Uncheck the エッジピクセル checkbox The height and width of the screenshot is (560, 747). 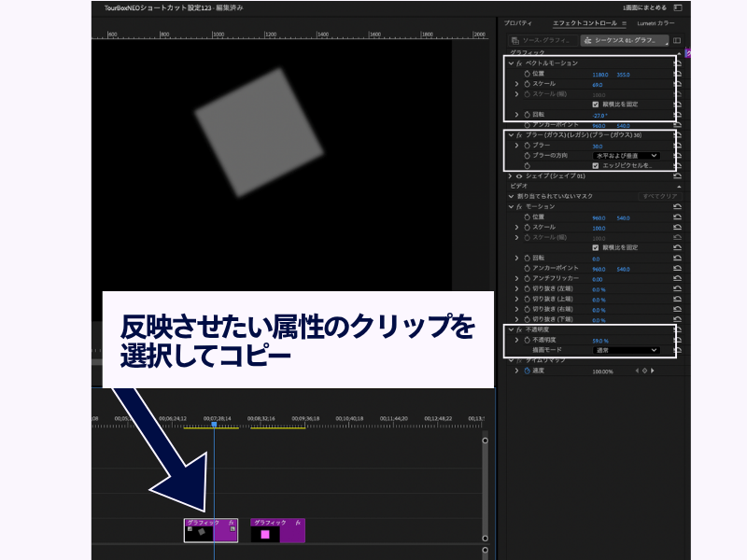point(596,165)
